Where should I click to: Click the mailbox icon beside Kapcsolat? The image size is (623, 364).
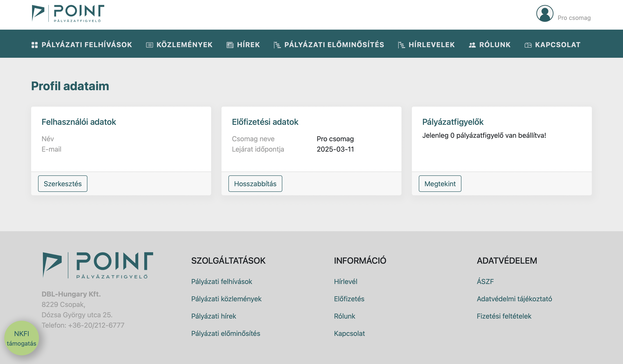point(528,45)
